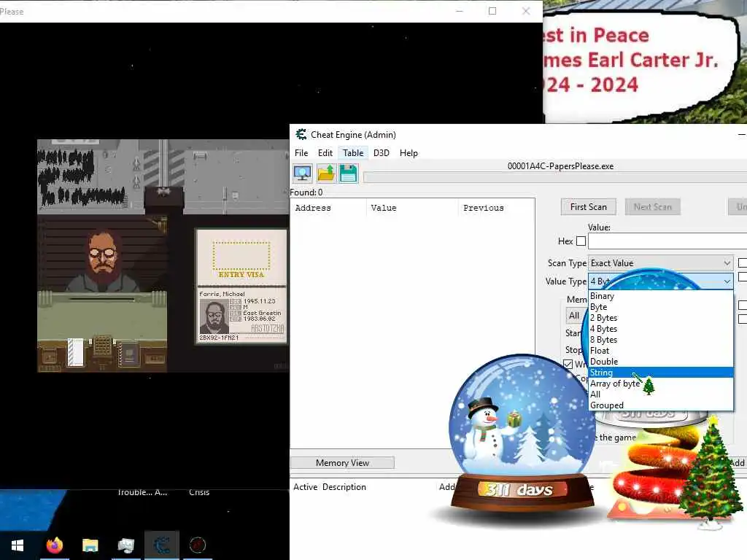Open the process selector computer icon

point(303,174)
